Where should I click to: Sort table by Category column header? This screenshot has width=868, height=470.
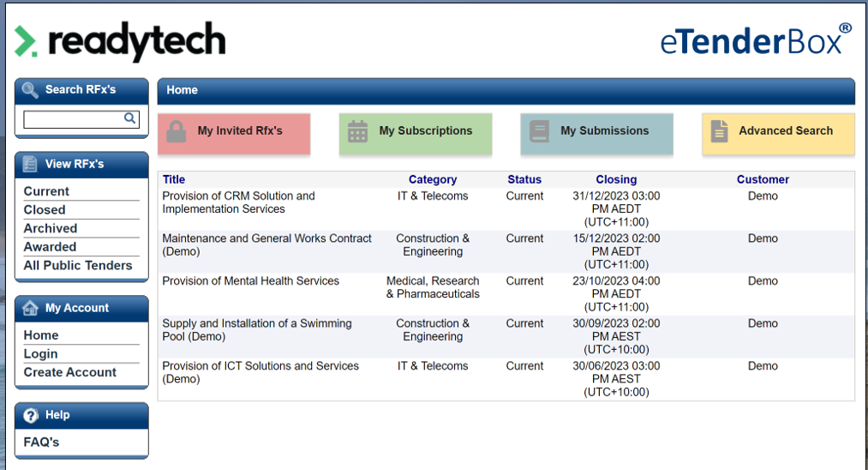tap(433, 179)
